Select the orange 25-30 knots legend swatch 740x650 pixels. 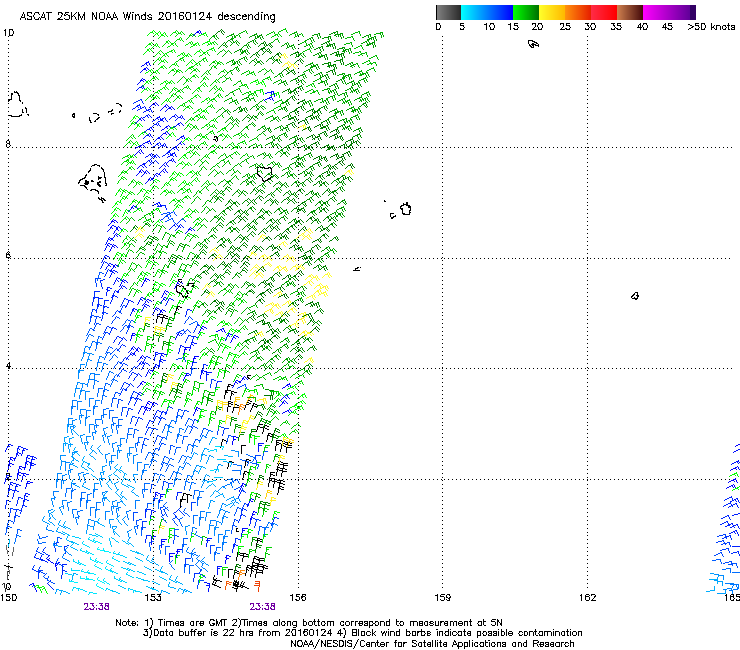point(578,12)
